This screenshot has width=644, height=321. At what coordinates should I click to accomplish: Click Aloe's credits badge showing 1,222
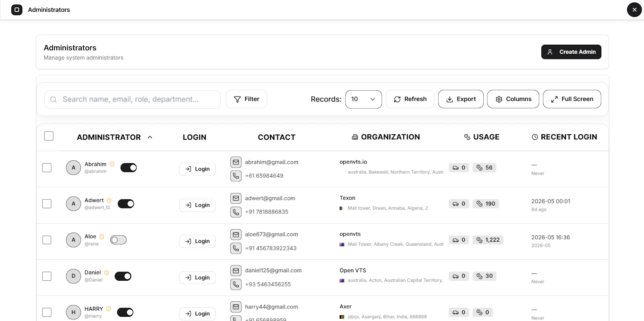point(488,240)
